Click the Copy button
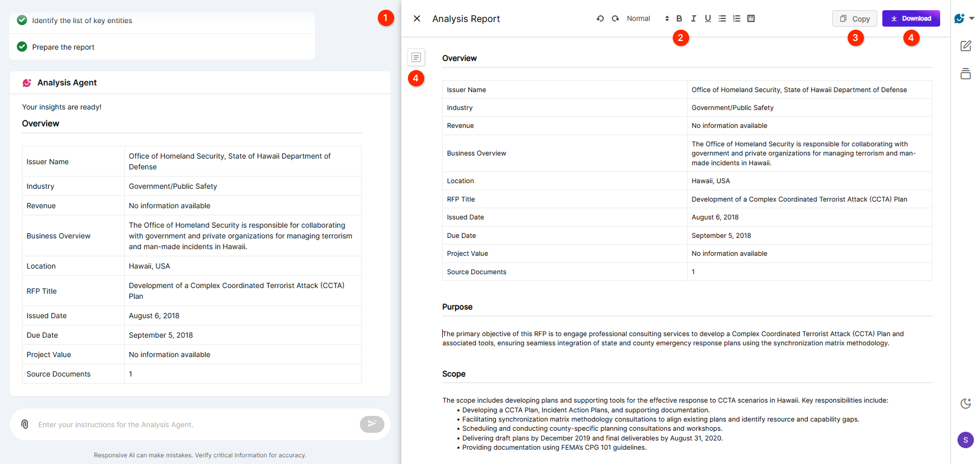The width and height of the screenshot is (980, 464). point(854,18)
